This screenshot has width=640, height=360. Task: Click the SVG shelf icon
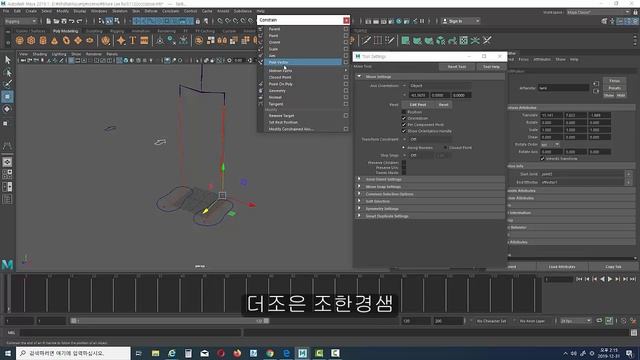pyautogui.click(x=144, y=40)
